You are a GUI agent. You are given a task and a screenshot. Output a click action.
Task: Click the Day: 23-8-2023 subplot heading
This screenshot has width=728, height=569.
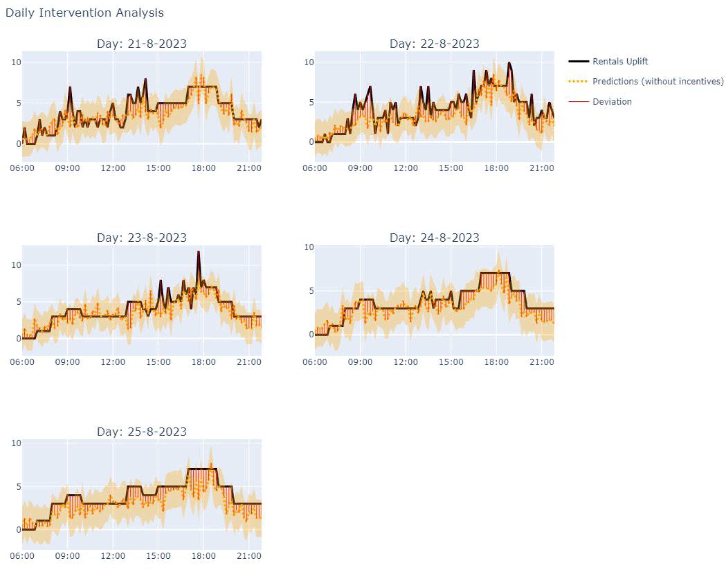(x=142, y=238)
